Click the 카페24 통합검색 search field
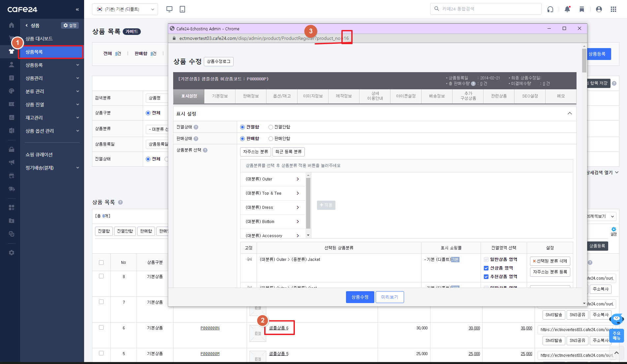This screenshot has width=627, height=364. 486,9
